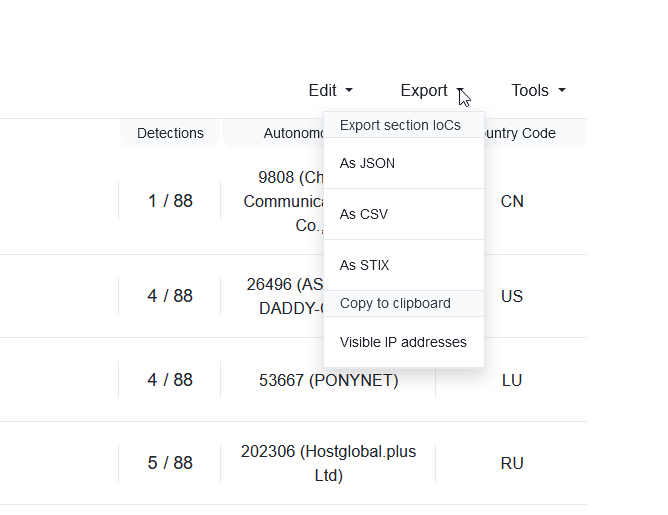Export IoCs as CSV
668x515 pixels.
[404, 214]
